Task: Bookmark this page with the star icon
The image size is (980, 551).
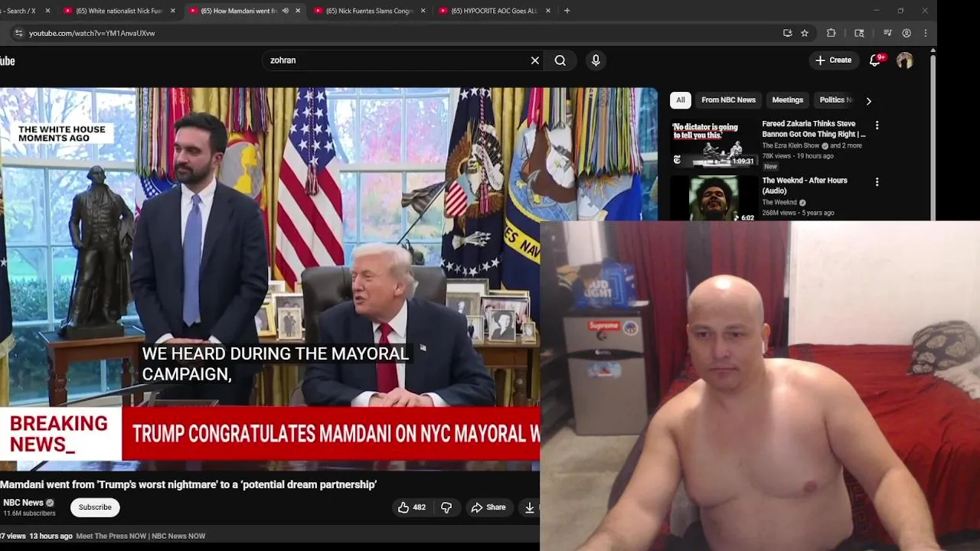Action: coord(805,33)
